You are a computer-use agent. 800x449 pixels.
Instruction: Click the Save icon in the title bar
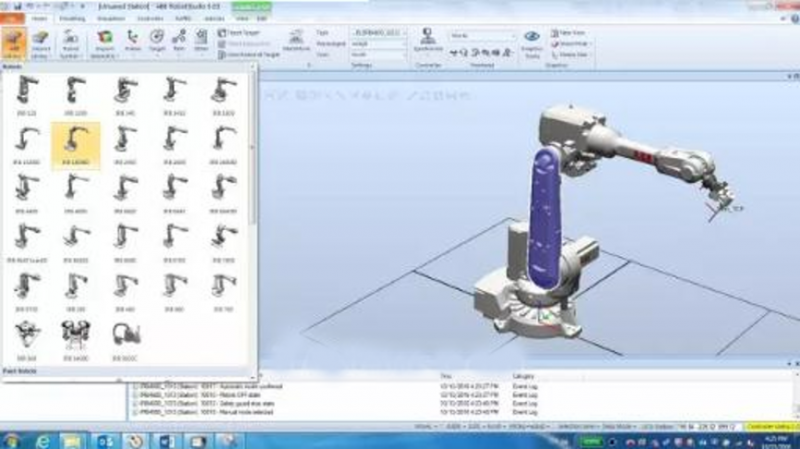coord(18,6)
